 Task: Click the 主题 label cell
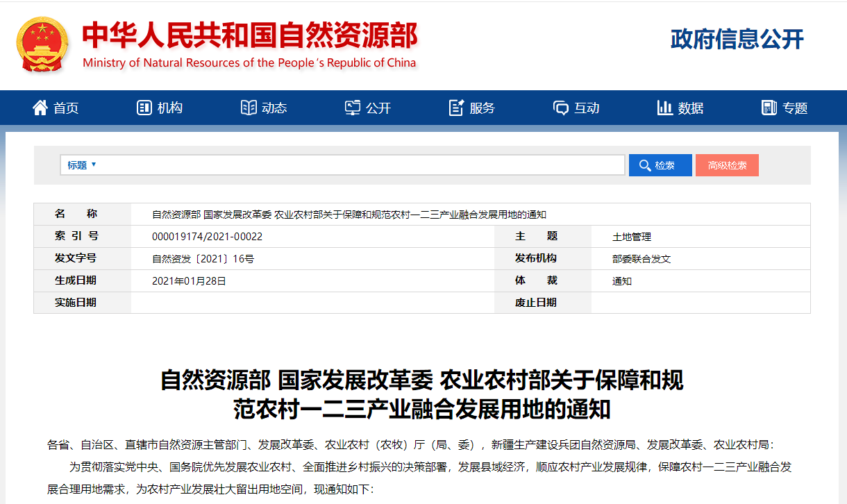[543, 236]
